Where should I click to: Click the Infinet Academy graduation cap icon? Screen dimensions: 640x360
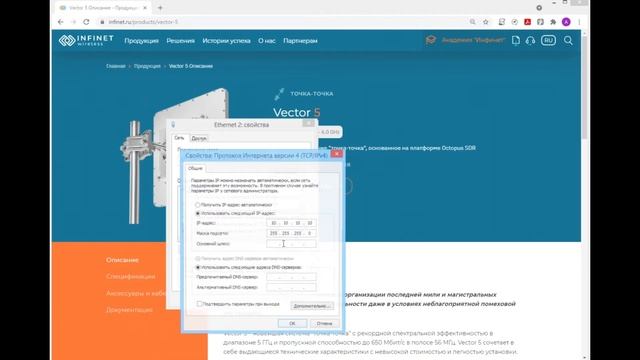(431, 40)
